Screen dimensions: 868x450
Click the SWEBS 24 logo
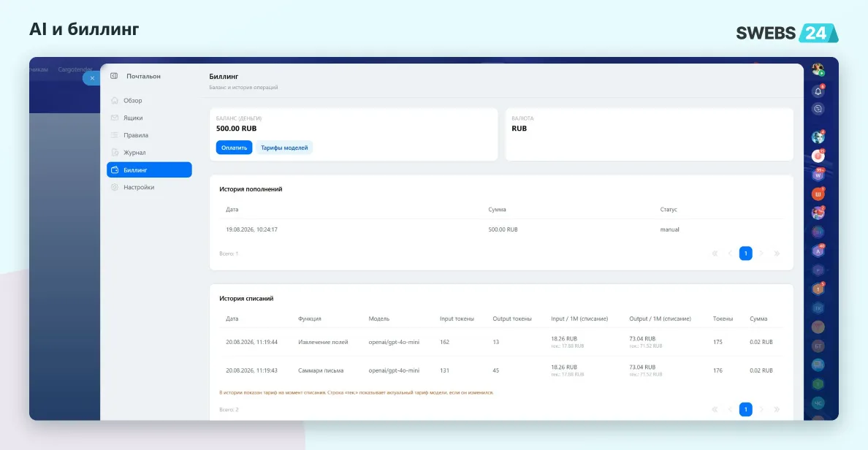pos(787,33)
